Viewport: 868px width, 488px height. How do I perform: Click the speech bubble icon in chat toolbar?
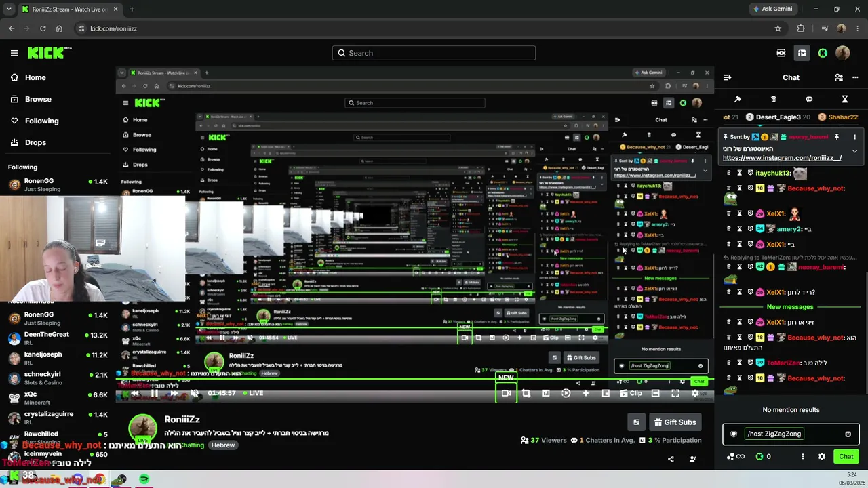pyautogui.click(x=809, y=99)
